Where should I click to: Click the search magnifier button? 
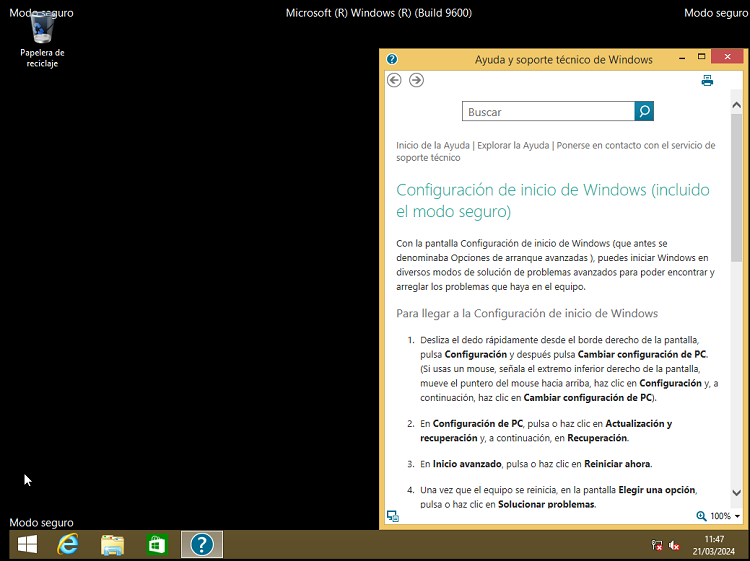tap(644, 112)
